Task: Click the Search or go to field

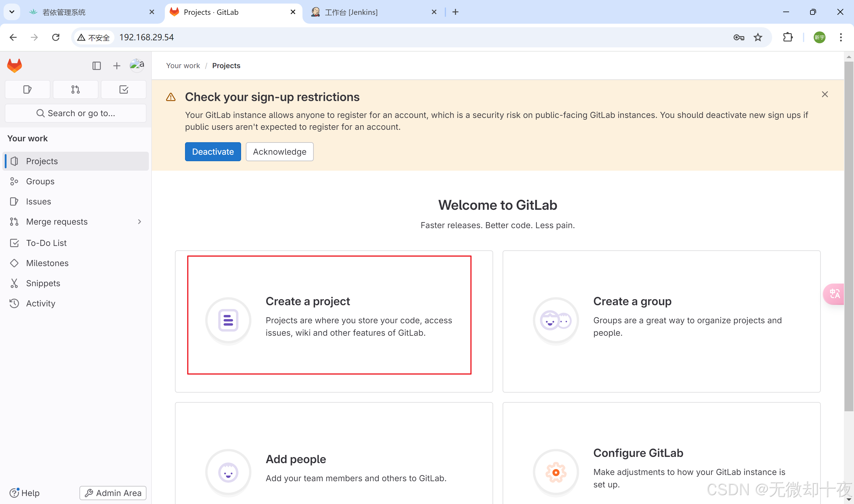Action: 75,113
